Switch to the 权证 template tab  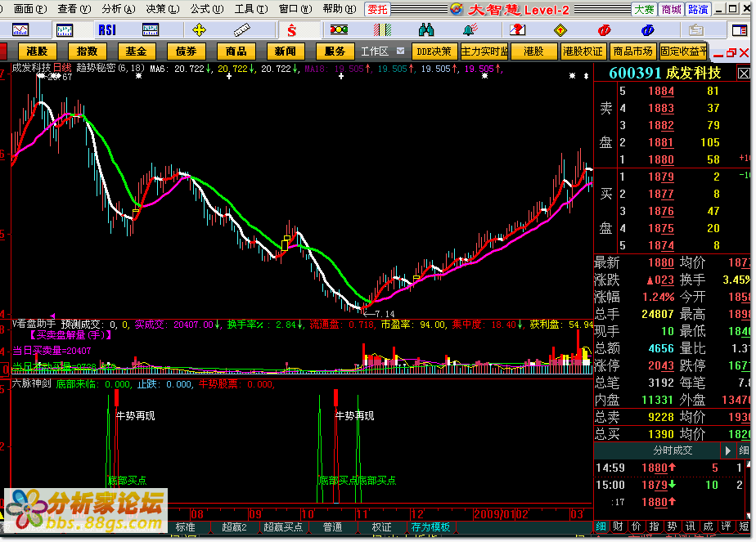coord(382,527)
